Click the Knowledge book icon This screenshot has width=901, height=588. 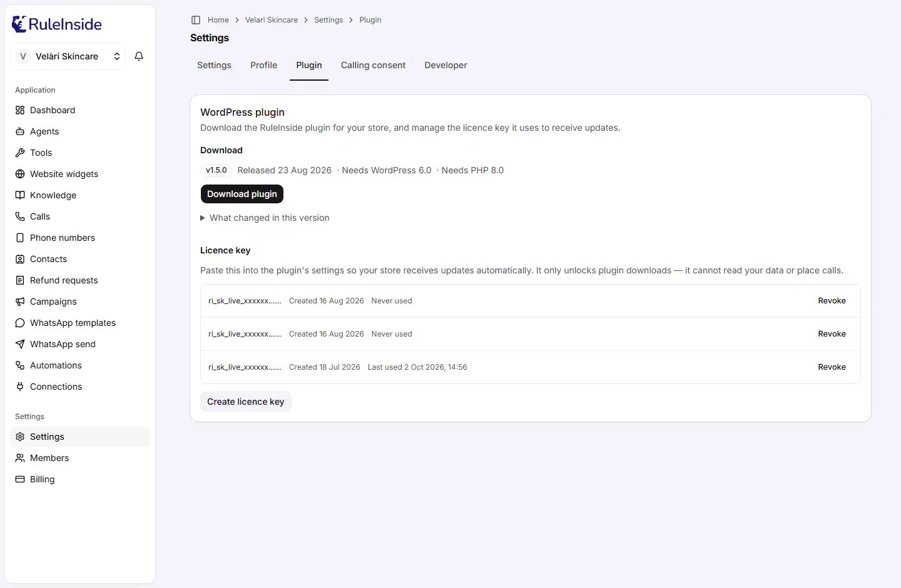(20, 195)
